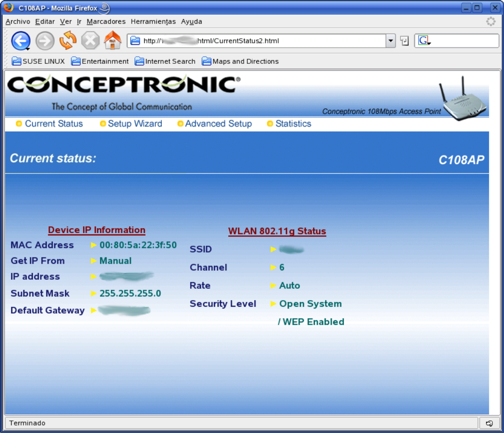Click the status bar security icon
504x433 pixels.
(x=490, y=424)
